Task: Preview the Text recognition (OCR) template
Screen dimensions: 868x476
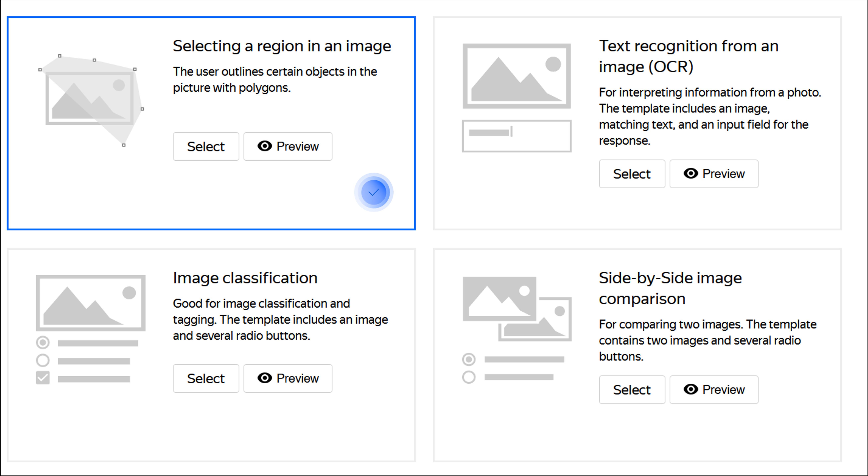Action: (714, 174)
